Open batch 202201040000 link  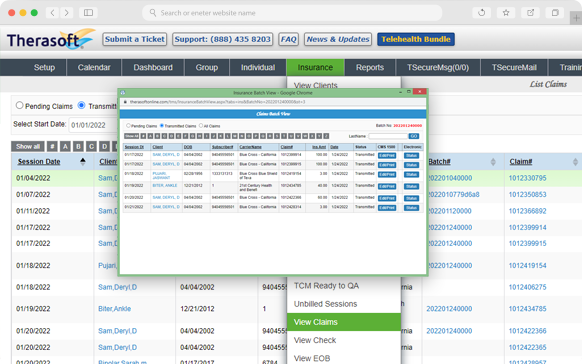click(450, 178)
